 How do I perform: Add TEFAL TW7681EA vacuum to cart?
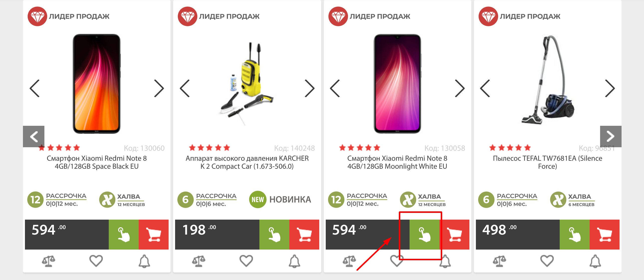tap(605, 235)
